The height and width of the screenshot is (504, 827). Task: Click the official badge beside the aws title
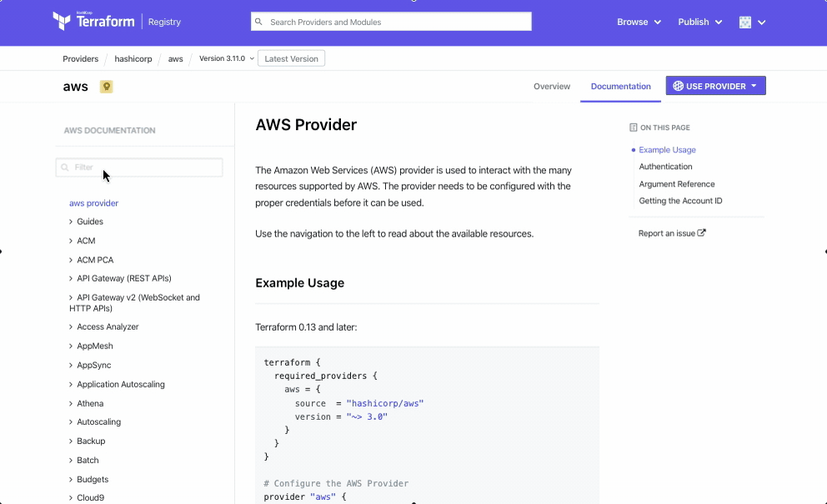click(107, 86)
